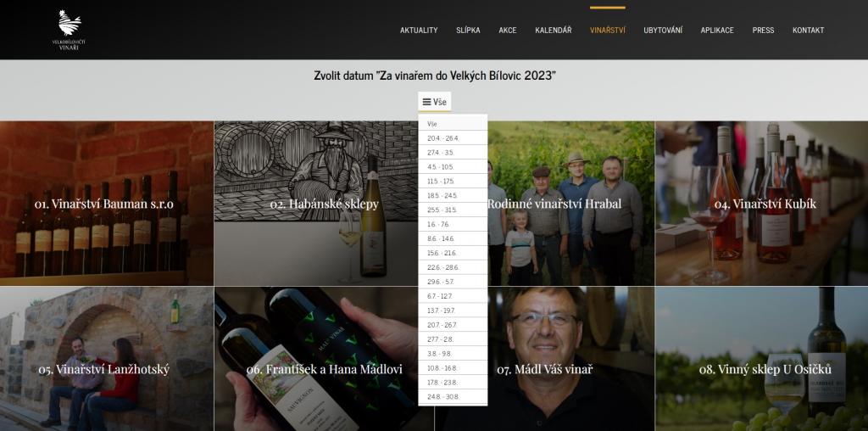Viewport: 868px width, 431px height.
Task: Open the Press navigation link
Action: tap(764, 30)
